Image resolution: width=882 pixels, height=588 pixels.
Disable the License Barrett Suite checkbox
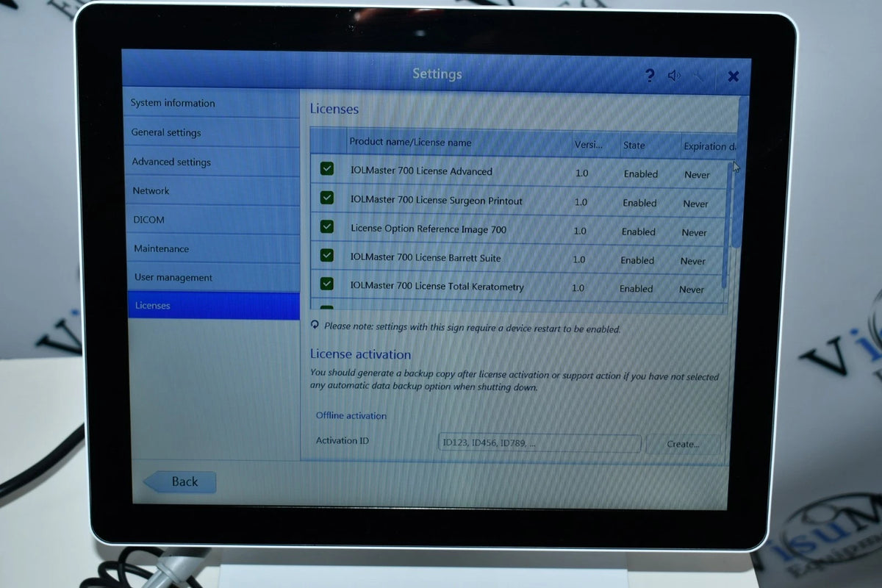[x=327, y=255]
